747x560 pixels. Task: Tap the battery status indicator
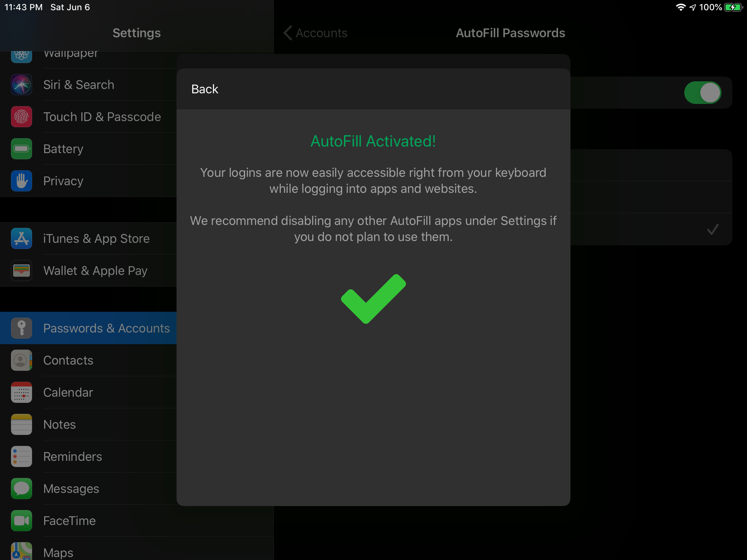point(733,7)
